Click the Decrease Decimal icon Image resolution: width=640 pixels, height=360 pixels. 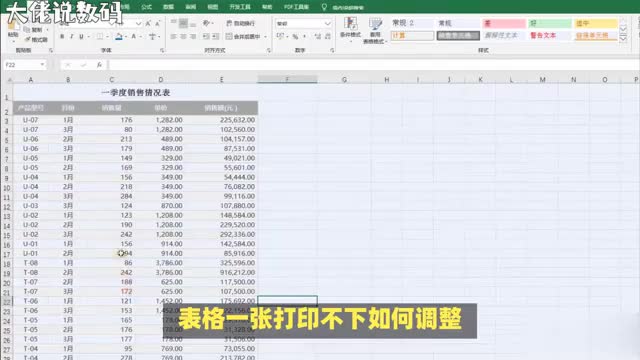(328, 37)
